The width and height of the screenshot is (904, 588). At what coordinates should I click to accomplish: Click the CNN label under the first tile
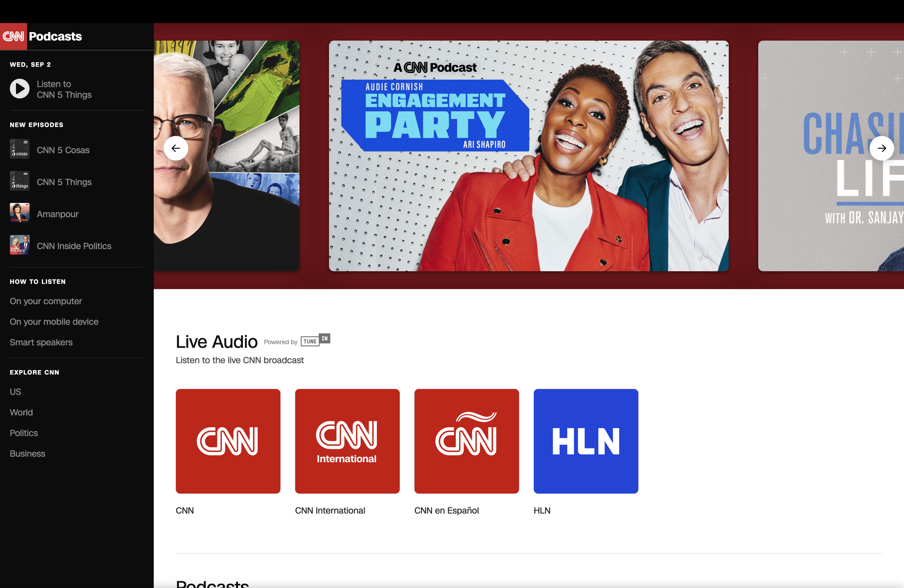point(185,510)
